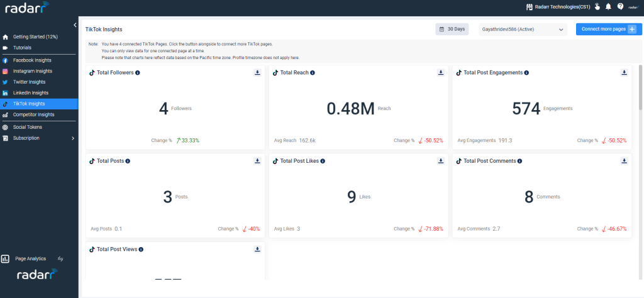Click Avg Reach 162.6k text
This screenshot has width=644, height=298.
[295, 140]
